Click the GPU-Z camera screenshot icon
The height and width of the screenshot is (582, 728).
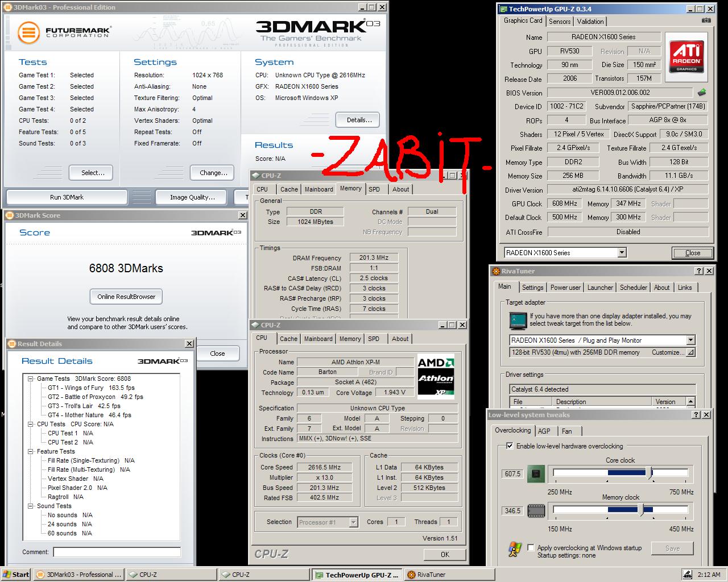click(x=706, y=20)
